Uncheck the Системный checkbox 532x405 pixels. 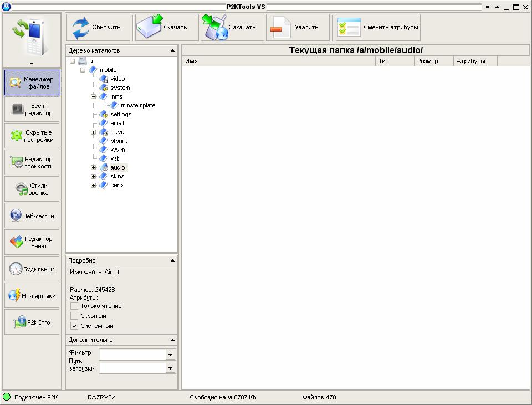(x=74, y=326)
